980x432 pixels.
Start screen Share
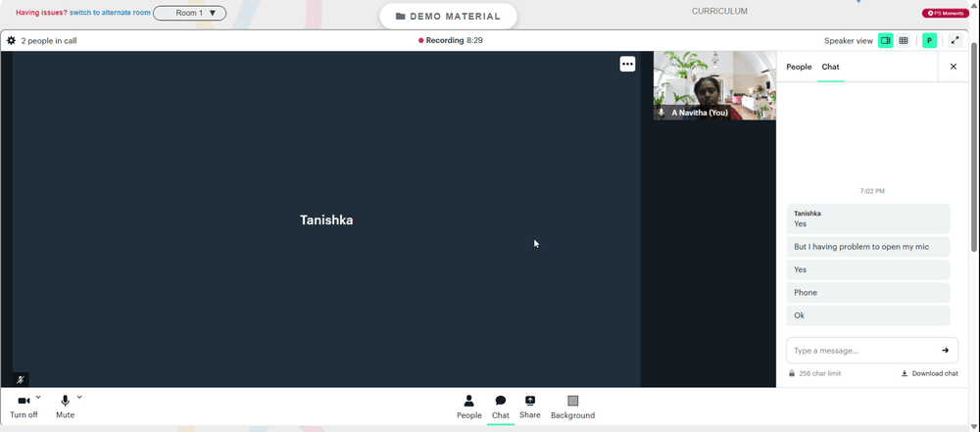coord(530,407)
